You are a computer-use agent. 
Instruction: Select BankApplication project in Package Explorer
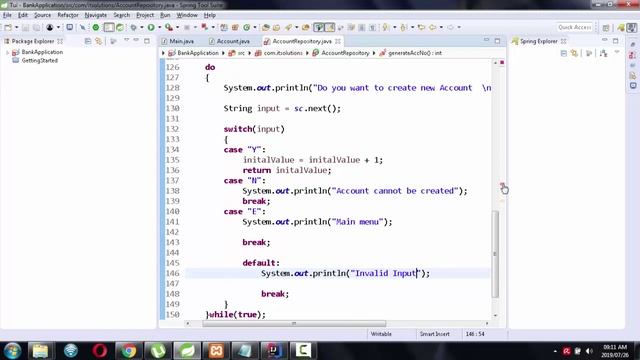pos(42,52)
